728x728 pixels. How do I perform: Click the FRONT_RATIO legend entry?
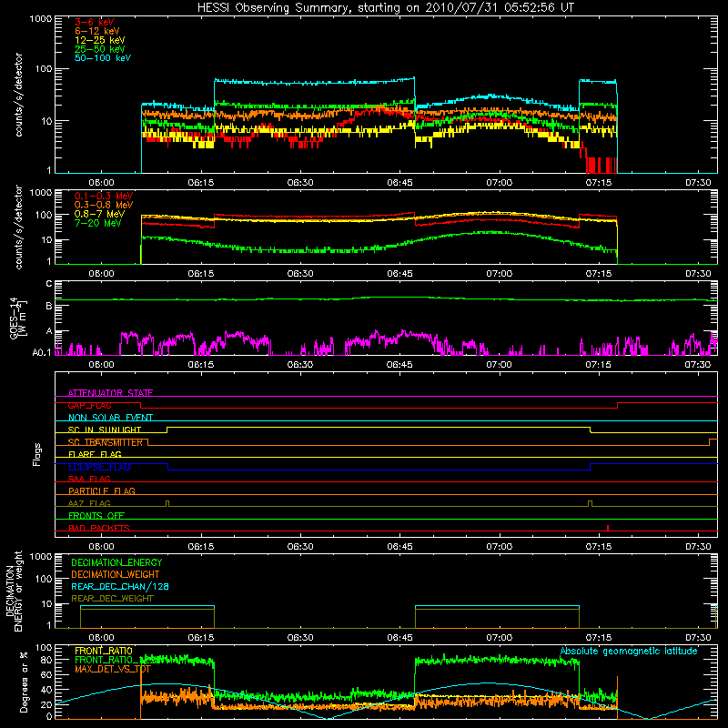[x=104, y=651]
